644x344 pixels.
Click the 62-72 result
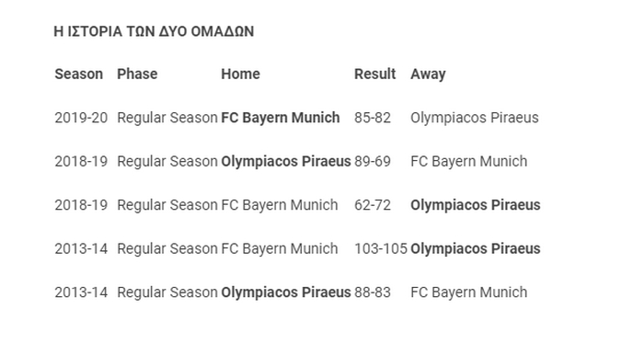tap(373, 205)
